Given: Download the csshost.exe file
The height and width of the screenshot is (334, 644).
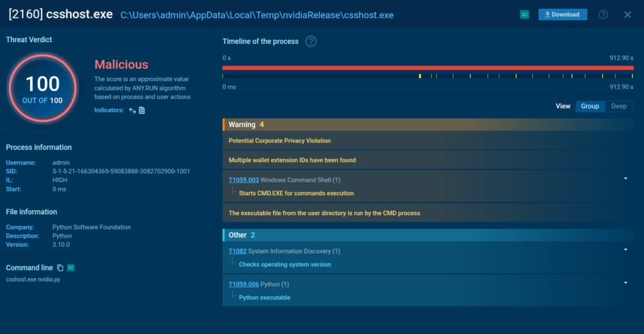Looking at the screenshot, I should coord(563,14).
